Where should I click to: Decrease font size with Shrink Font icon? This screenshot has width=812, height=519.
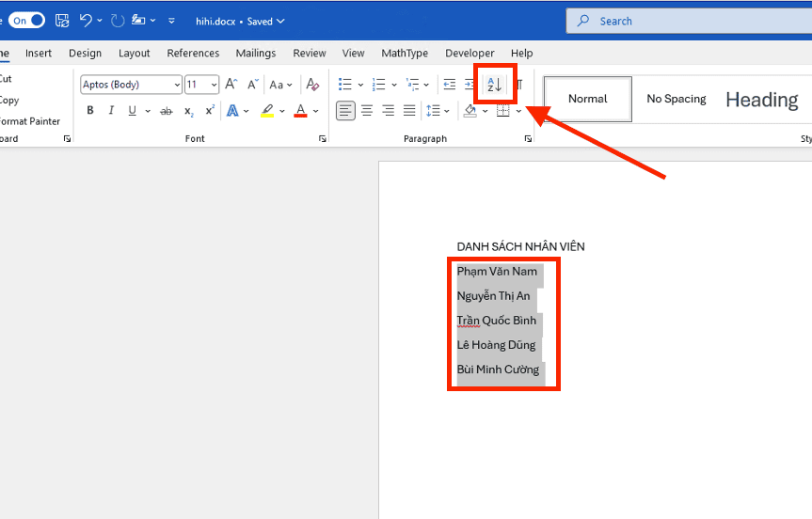(x=253, y=85)
